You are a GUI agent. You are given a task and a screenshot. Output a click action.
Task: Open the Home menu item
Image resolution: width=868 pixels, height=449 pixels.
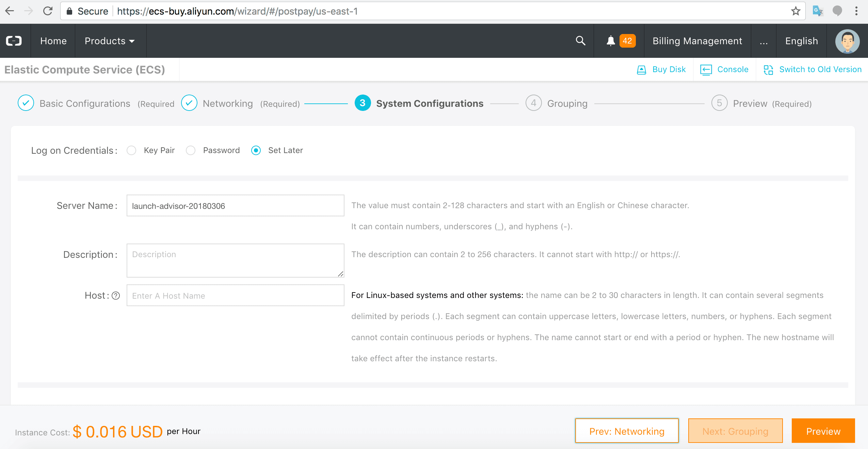53,41
